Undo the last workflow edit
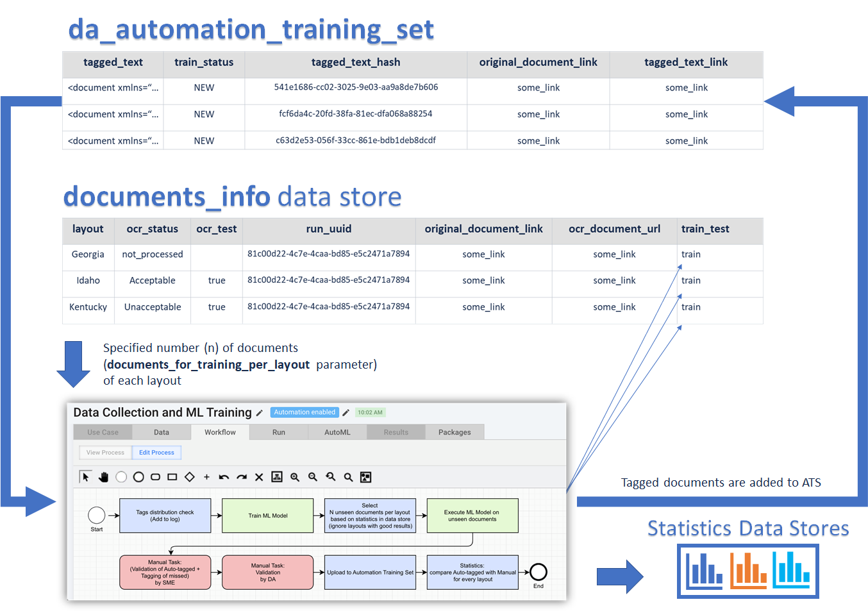 224,477
